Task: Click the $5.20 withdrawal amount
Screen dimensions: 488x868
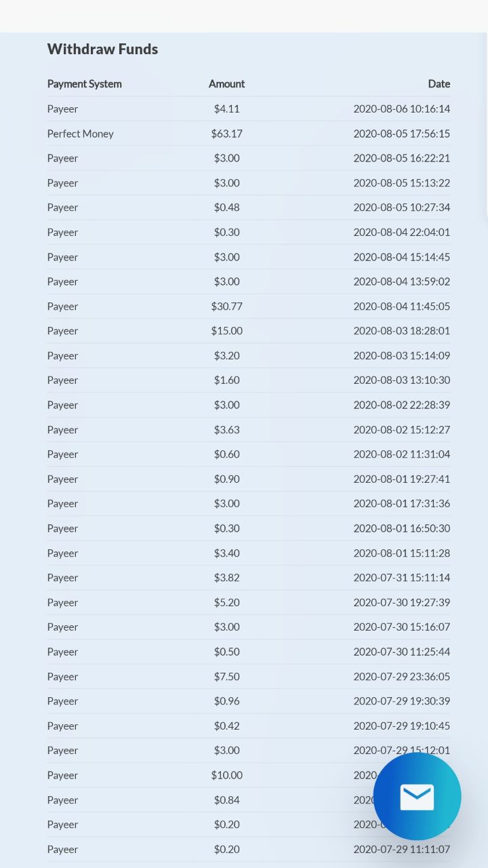Action: [226, 602]
